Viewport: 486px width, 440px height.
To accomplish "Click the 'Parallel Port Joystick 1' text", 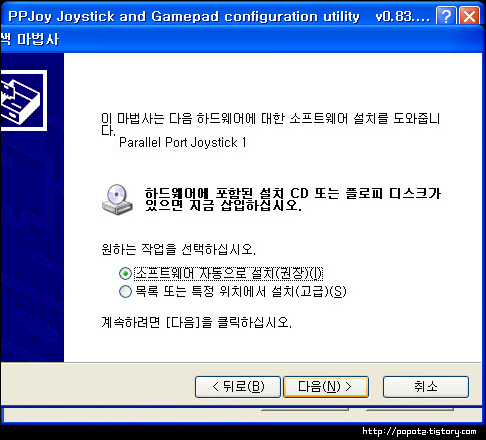I will (183, 143).
